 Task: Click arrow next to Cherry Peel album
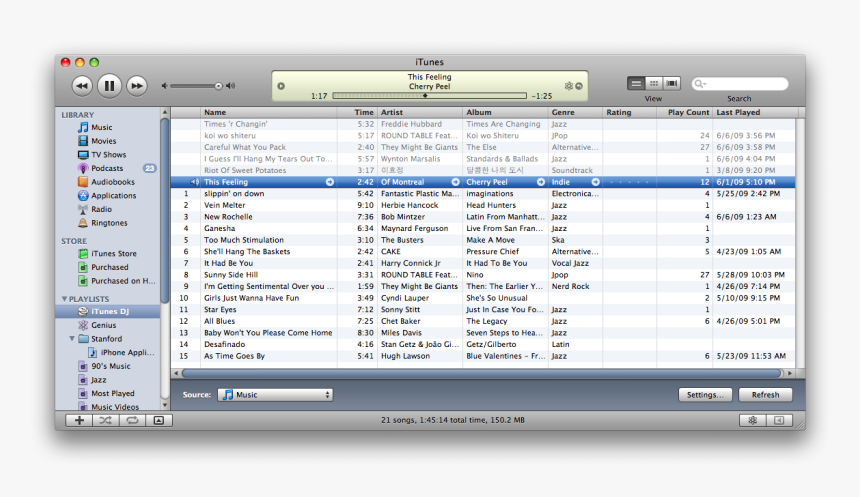[541, 182]
